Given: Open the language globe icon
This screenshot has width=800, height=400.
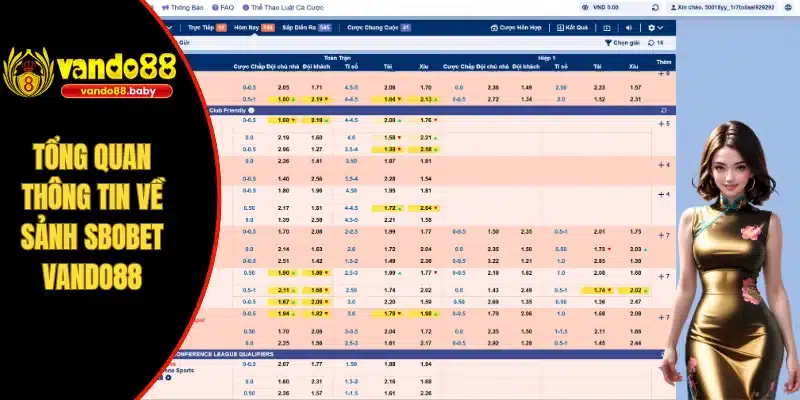Looking at the screenshot, I should (x=788, y=8).
